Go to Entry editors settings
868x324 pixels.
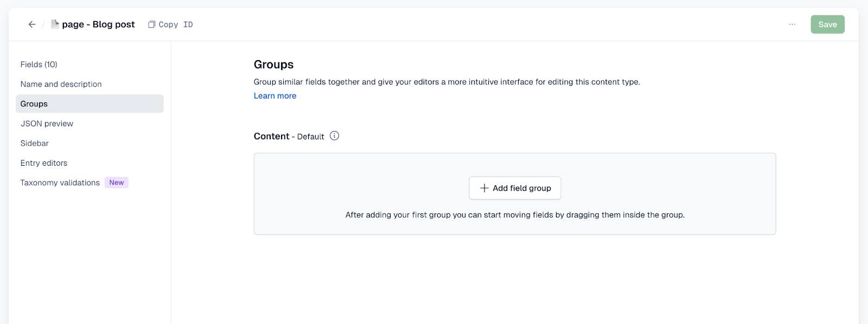[44, 163]
